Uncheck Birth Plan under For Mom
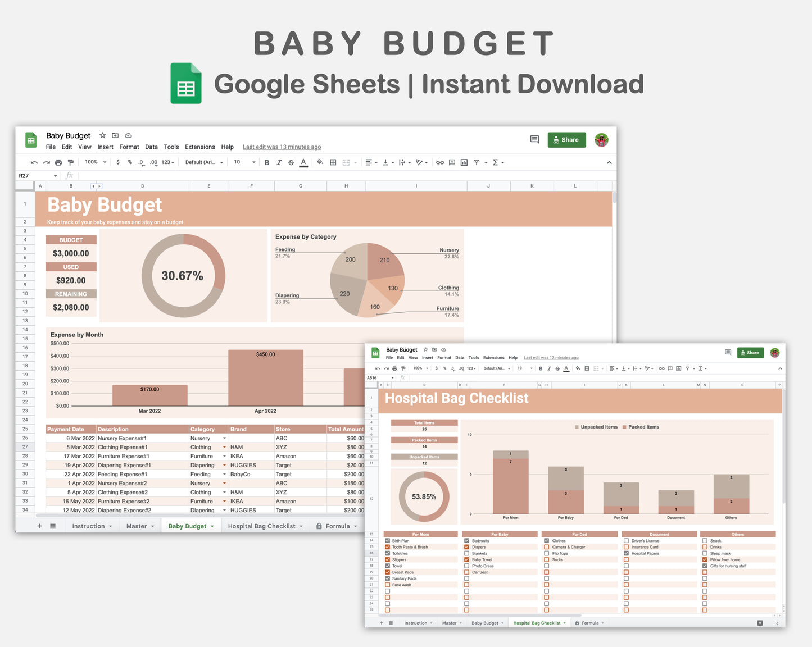This screenshot has height=647, width=812. point(387,540)
